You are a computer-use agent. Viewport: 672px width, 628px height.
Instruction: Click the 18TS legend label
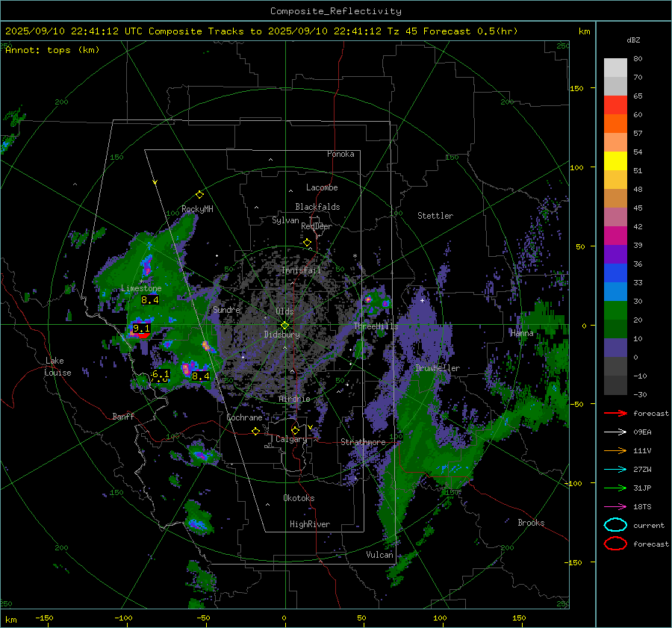pyautogui.click(x=642, y=507)
